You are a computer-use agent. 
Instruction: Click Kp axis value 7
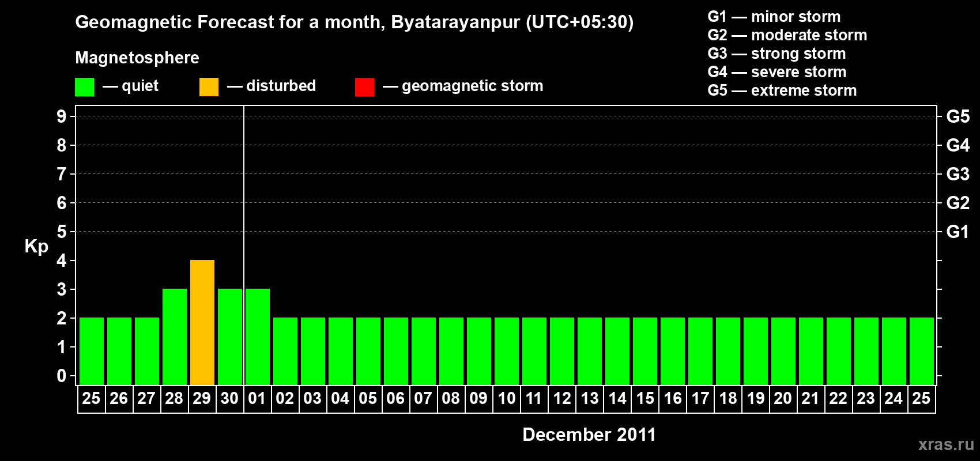tap(62, 174)
